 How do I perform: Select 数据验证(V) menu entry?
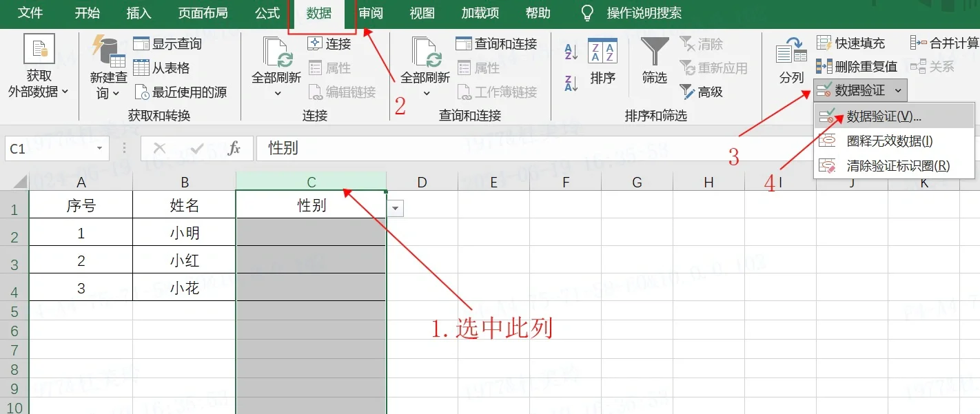point(882,116)
